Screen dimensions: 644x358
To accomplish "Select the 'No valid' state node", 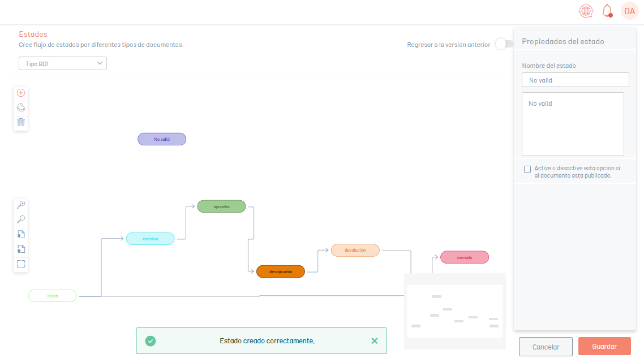I will pos(162,139).
